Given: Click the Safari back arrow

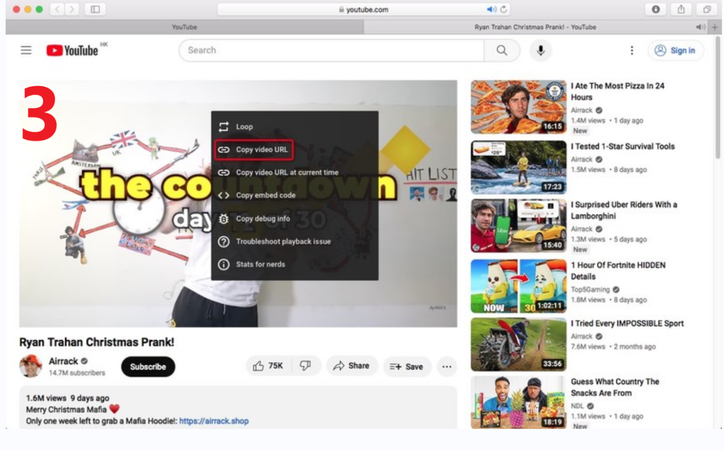Looking at the screenshot, I should (x=57, y=9).
